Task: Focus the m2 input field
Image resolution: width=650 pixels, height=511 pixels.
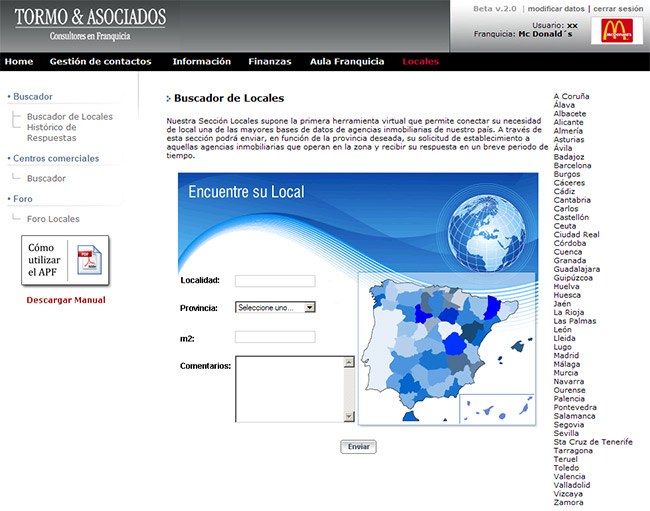Action: 275,337
